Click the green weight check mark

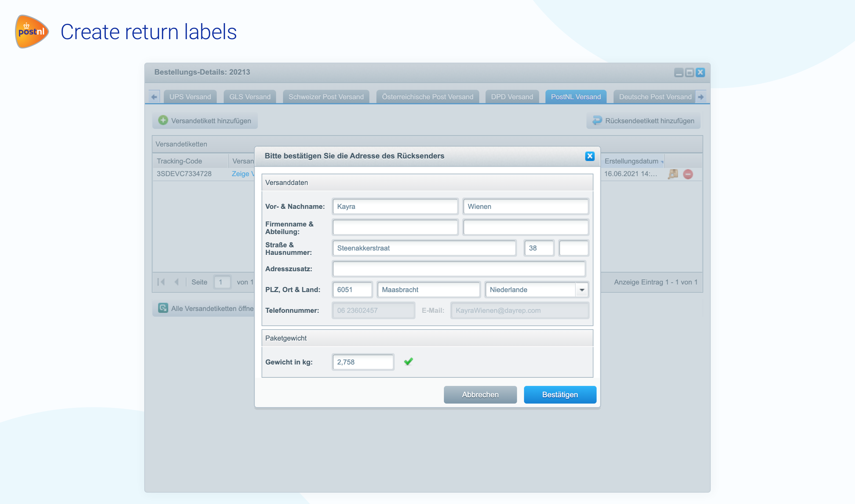point(408,362)
